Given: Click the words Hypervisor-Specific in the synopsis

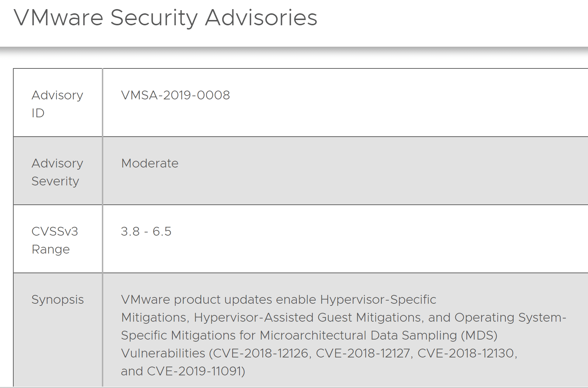Looking at the screenshot, I should point(378,300).
